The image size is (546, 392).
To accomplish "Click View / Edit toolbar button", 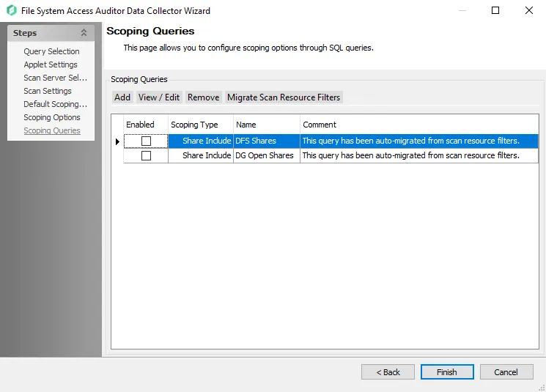I will pos(159,97).
